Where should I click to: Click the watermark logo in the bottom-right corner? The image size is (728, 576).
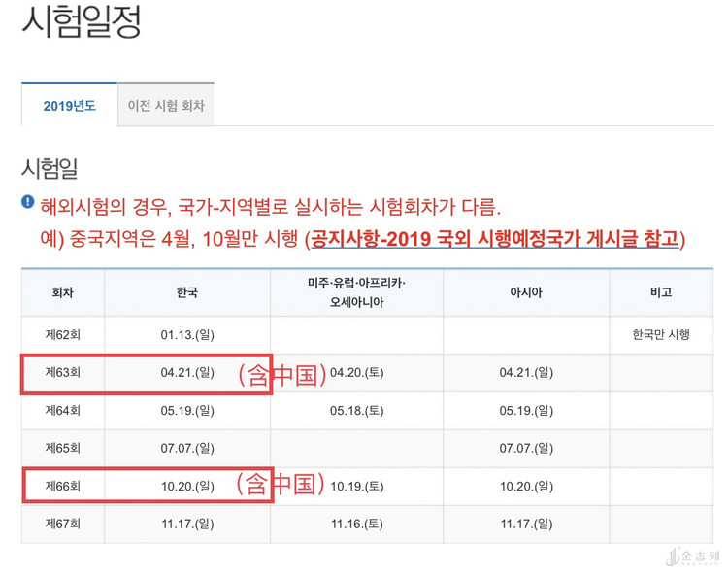tap(693, 557)
